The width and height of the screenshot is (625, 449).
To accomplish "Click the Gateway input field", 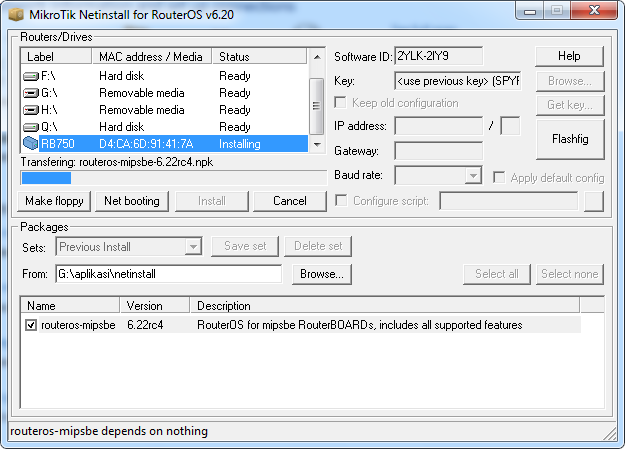I will coord(438,151).
